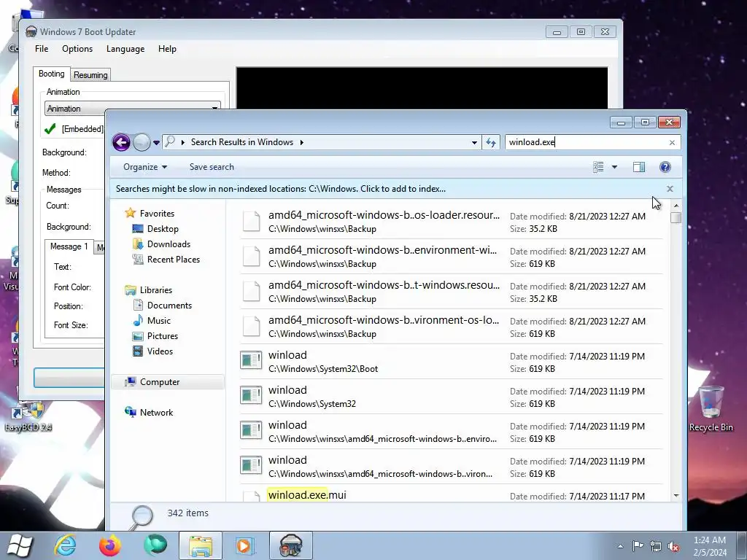Open the Animation combo box in Boot Updater
The height and width of the screenshot is (560, 747).
[x=133, y=109]
